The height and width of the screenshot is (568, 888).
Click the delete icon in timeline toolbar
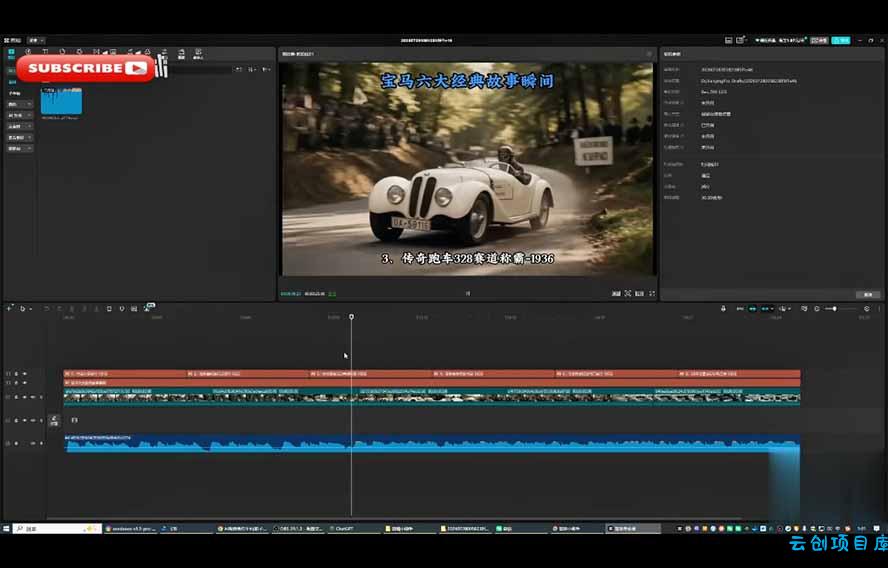point(109,309)
